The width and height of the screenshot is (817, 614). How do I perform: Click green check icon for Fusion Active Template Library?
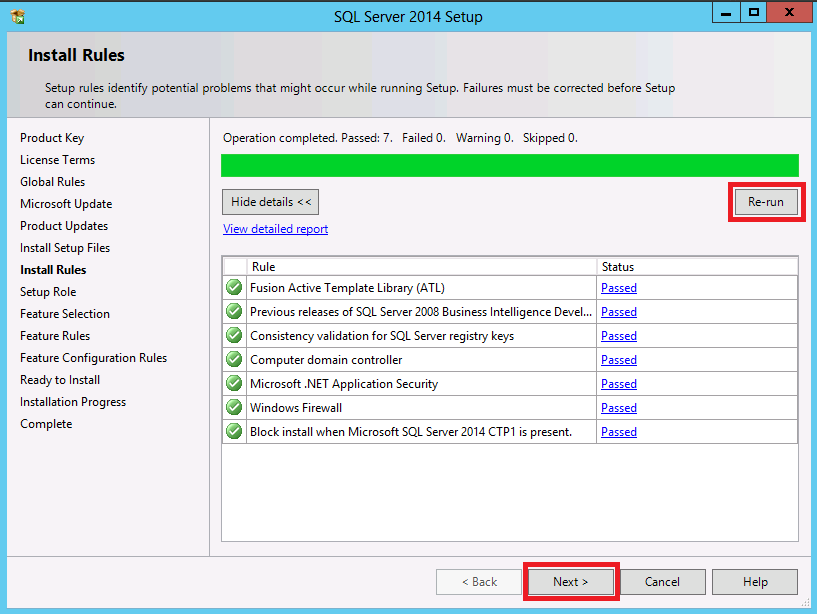point(234,287)
